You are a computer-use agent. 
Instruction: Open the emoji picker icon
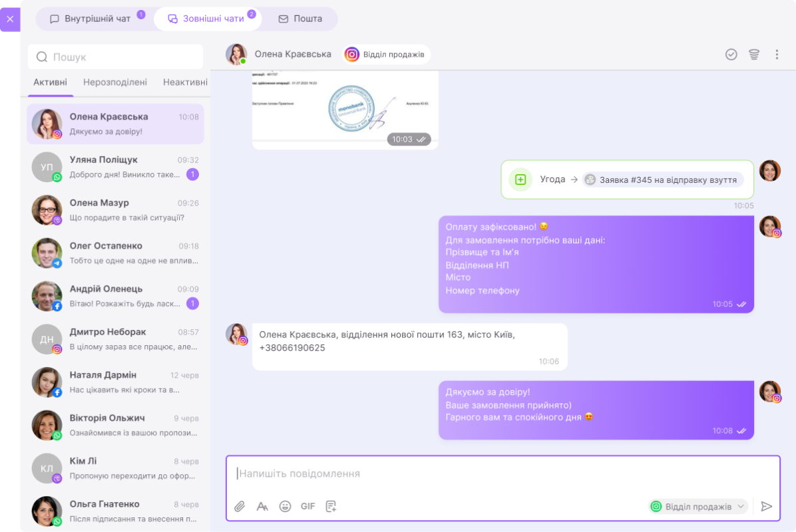(285, 506)
